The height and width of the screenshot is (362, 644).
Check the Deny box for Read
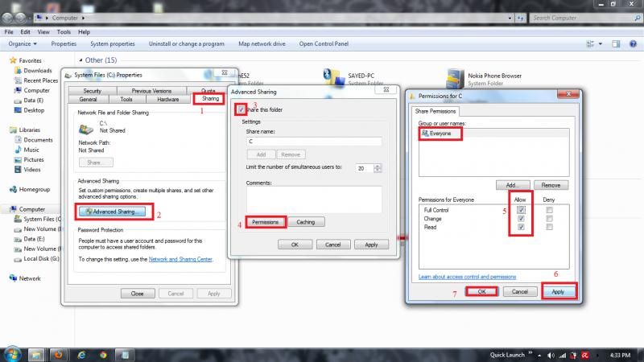(x=549, y=228)
